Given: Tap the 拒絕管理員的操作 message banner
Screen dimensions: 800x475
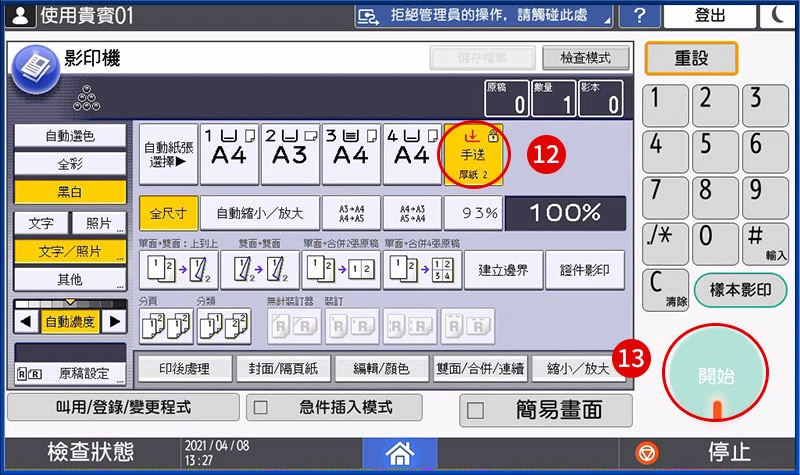Looking at the screenshot, I should pyautogui.click(x=484, y=16).
